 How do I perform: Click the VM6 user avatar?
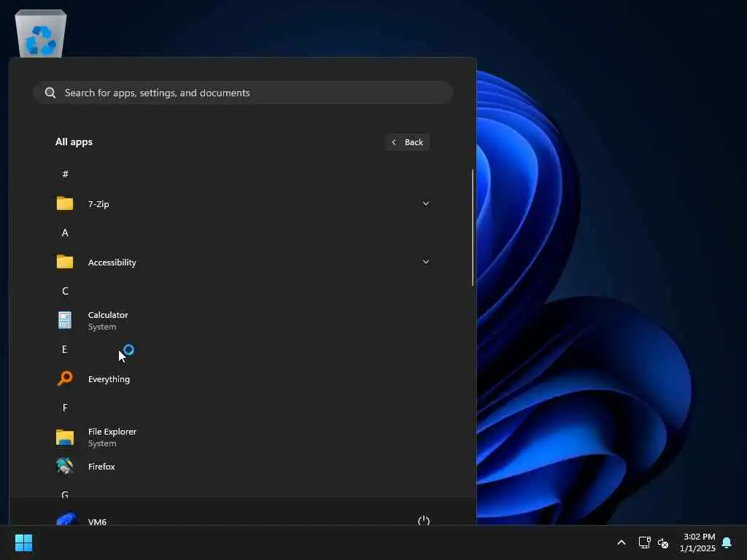click(66, 519)
